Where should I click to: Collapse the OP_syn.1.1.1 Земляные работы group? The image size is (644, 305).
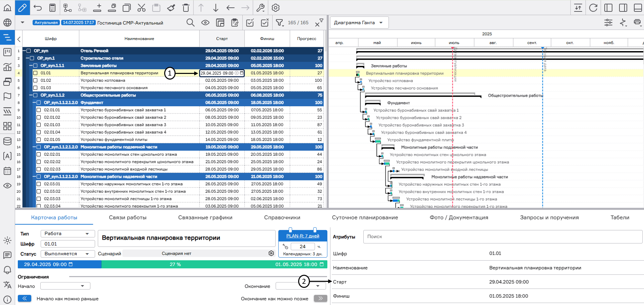[31, 66]
